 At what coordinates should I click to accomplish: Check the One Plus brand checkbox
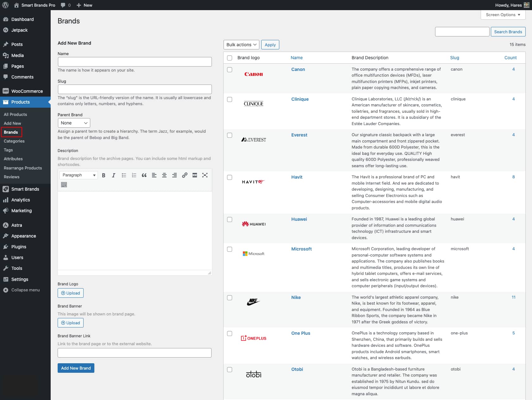click(230, 333)
